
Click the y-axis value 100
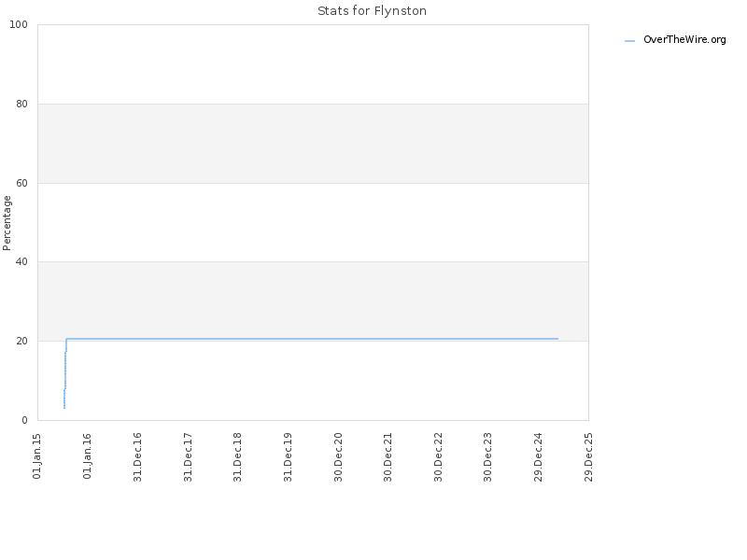[x=19, y=25]
